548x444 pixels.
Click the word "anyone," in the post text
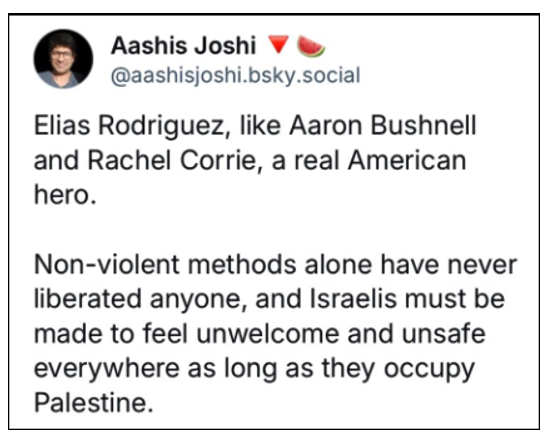198,301
